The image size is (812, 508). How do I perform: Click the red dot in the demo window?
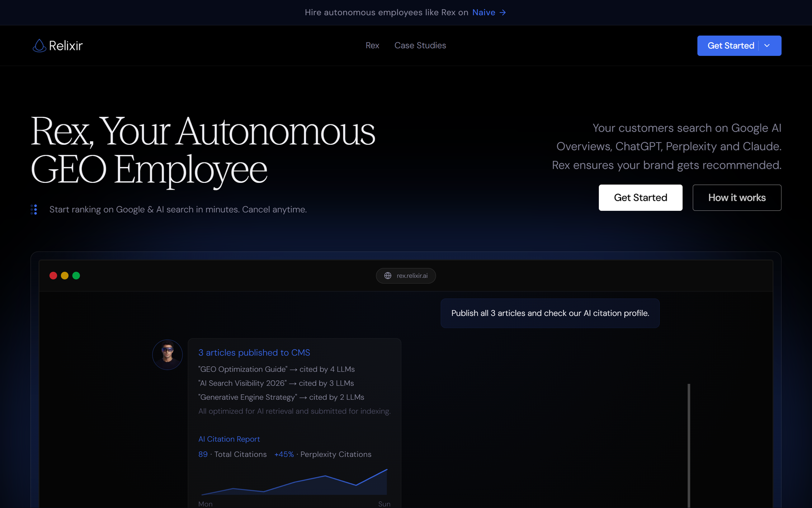tap(53, 275)
